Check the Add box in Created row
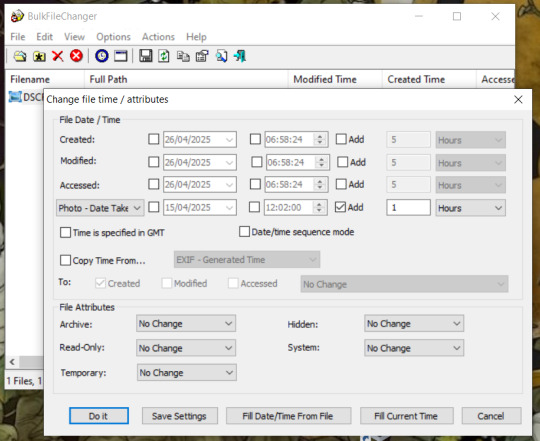The image size is (540, 441). coord(341,139)
